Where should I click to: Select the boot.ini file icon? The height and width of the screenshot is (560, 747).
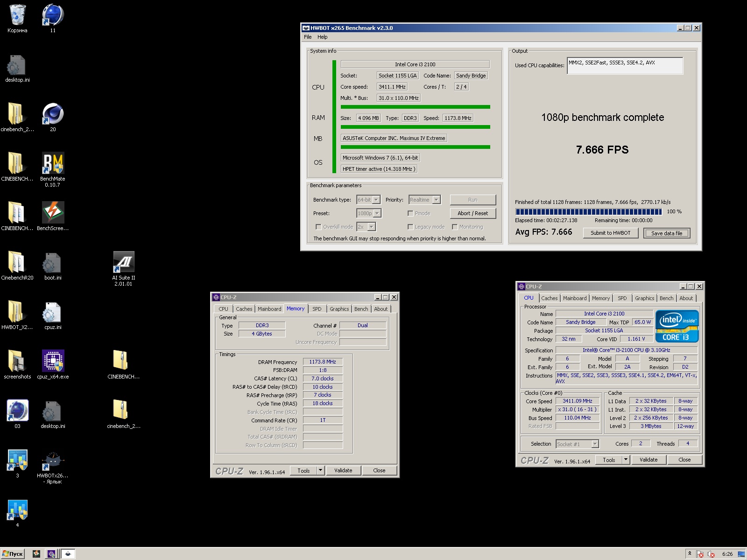pos(53,266)
